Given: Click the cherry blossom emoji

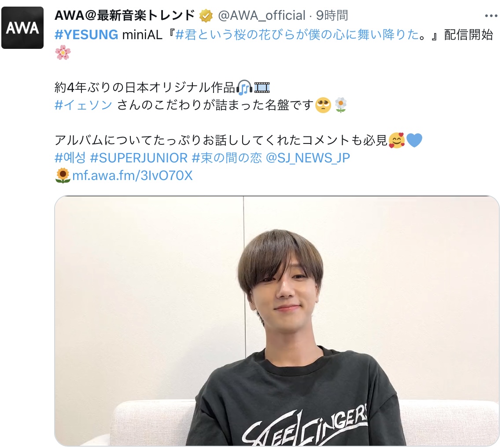Looking at the screenshot, I should point(63,52).
